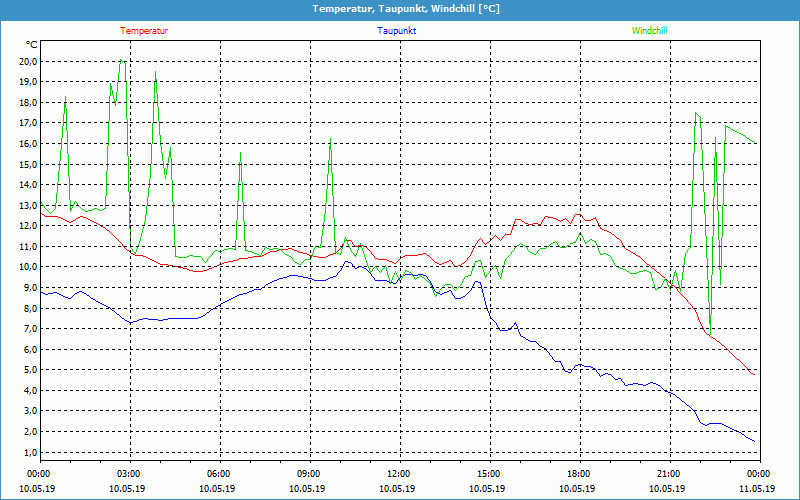Click the 7,0 y-axis value
The width and height of the screenshot is (800, 500).
pyautogui.click(x=31, y=329)
